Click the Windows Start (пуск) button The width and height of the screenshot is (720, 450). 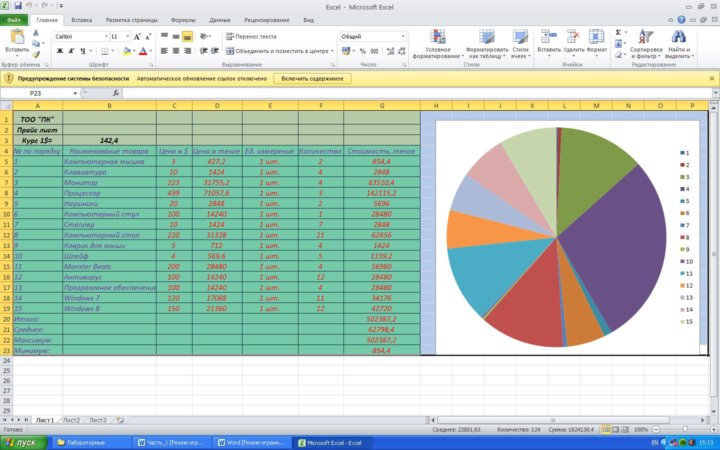[22, 441]
